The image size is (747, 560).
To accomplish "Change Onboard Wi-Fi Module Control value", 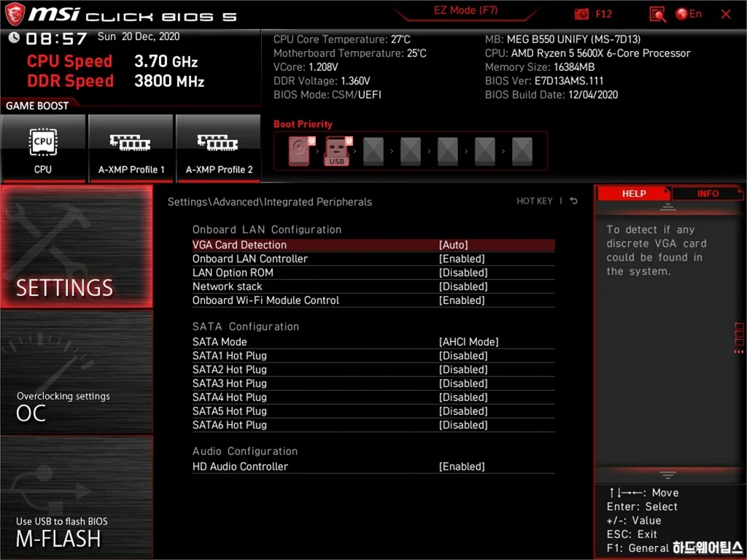I will (x=462, y=300).
